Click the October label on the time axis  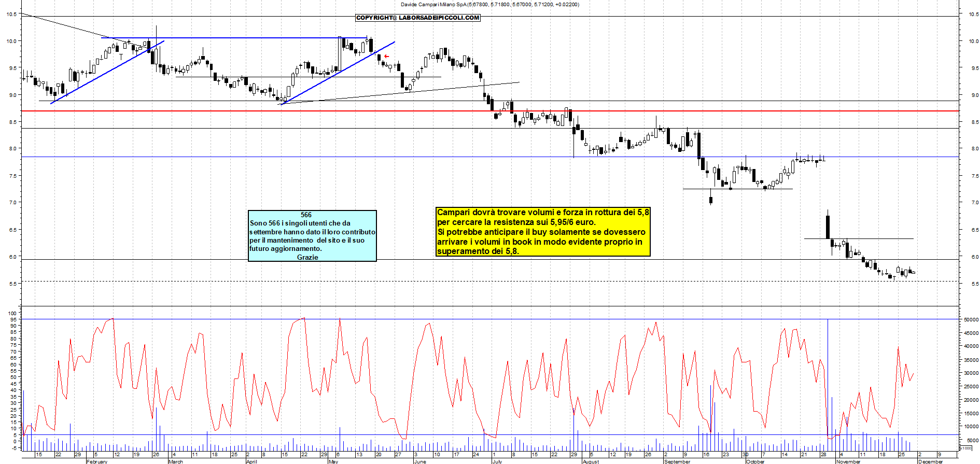point(755,461)
